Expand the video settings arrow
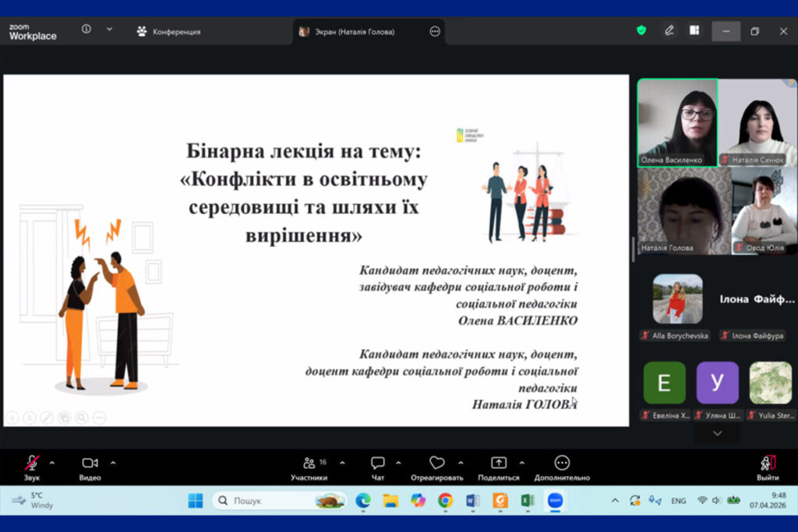Screen dimensions: 798x532 [x=113, y=463]
